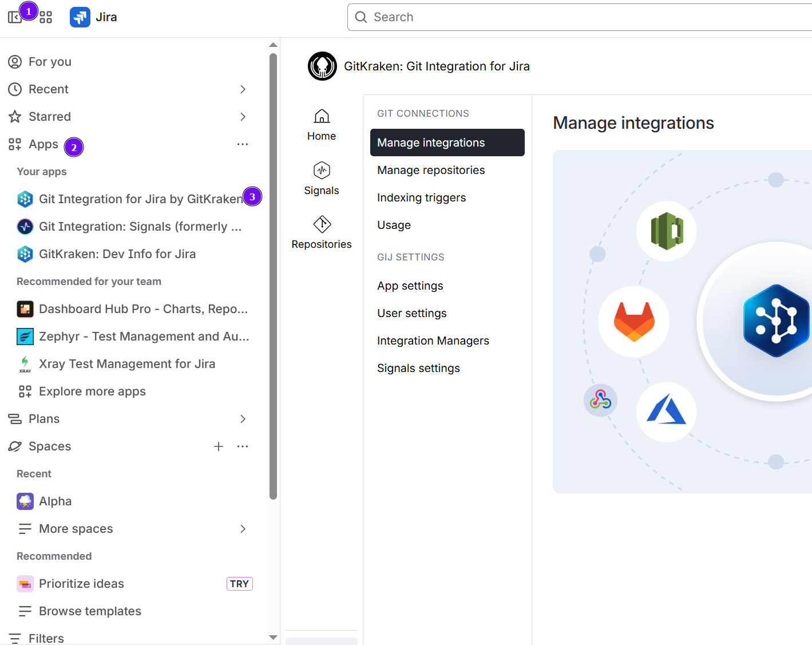Click the sidebar vertical scrollbar
The width and height of the screenshot is (812, 645).
273,275
